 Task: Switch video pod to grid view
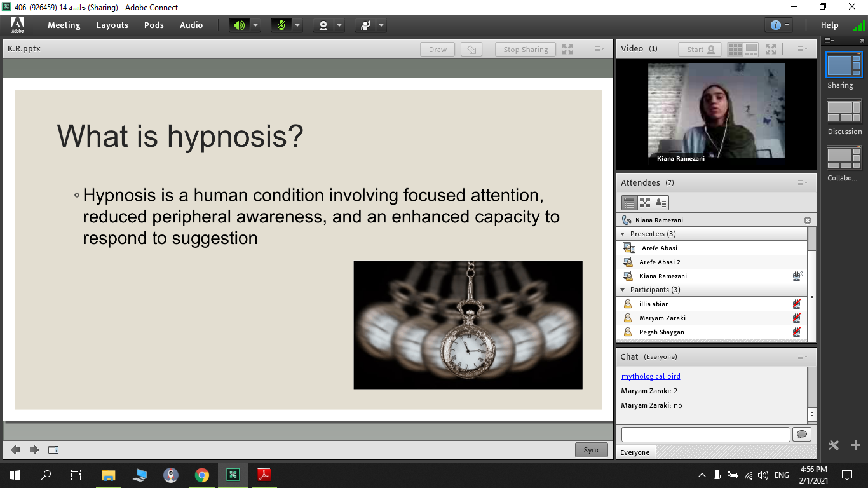pos(735,49)
